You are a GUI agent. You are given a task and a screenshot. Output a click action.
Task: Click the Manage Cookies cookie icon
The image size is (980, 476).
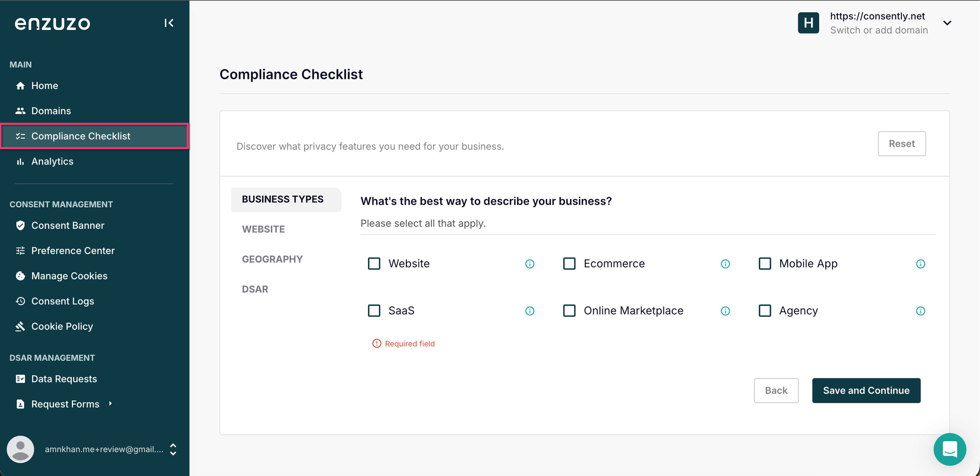[x=20, y=276]
